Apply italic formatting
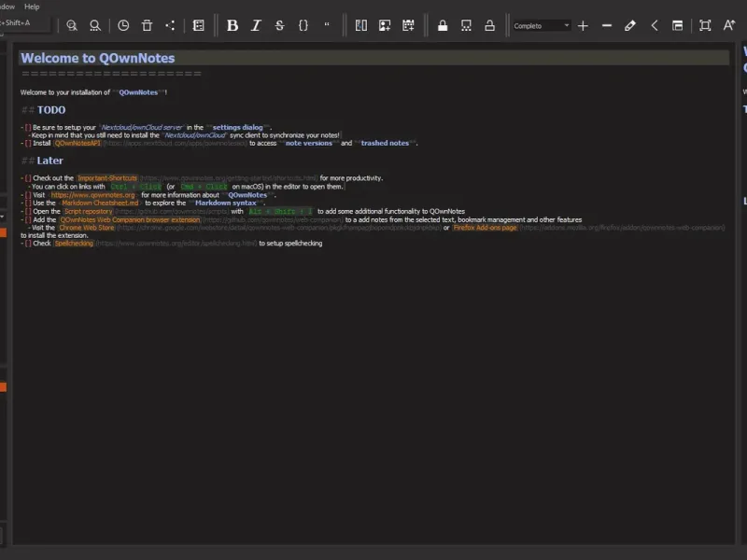 pyautogui.click(x=256, y=25)
